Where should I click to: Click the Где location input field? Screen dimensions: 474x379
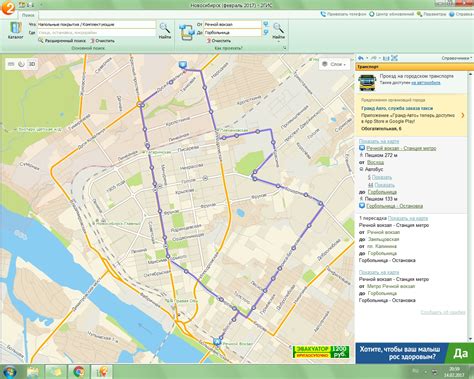[x=96, y=33]
